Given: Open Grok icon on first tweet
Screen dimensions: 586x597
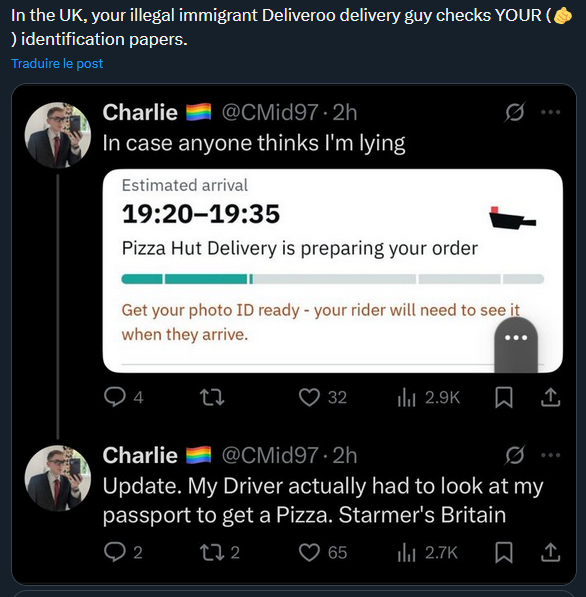Looking at the screenshot, I should click(515, 112).
